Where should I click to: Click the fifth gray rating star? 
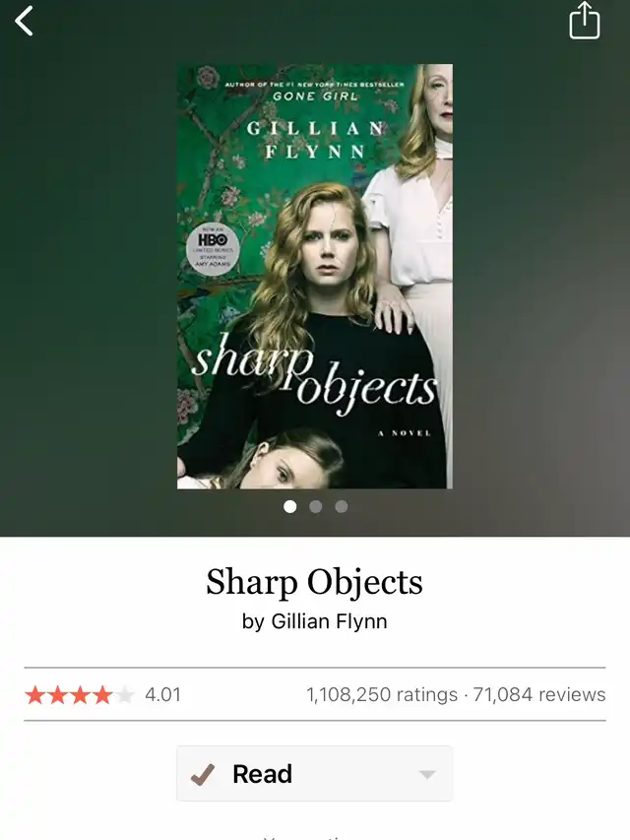[125, 695]
